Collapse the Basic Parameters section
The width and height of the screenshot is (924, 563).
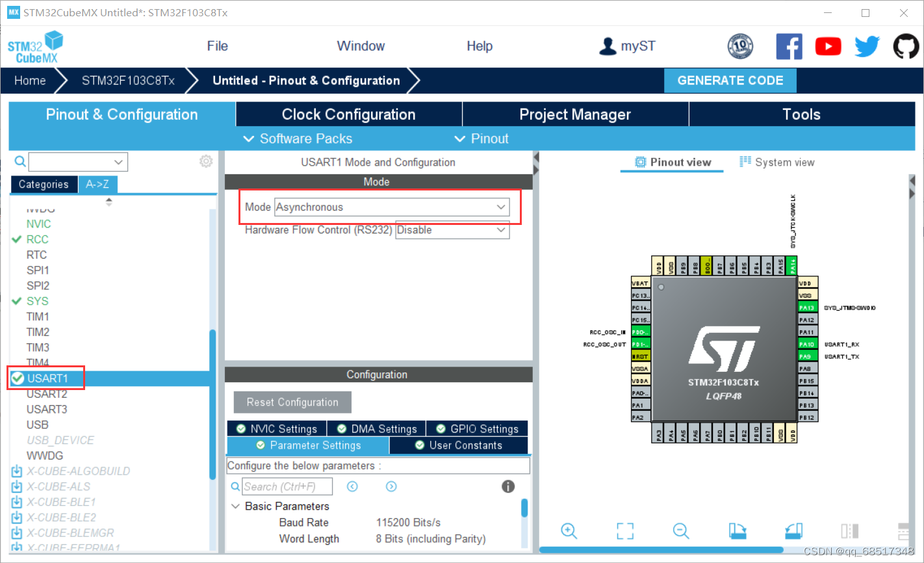235,506
